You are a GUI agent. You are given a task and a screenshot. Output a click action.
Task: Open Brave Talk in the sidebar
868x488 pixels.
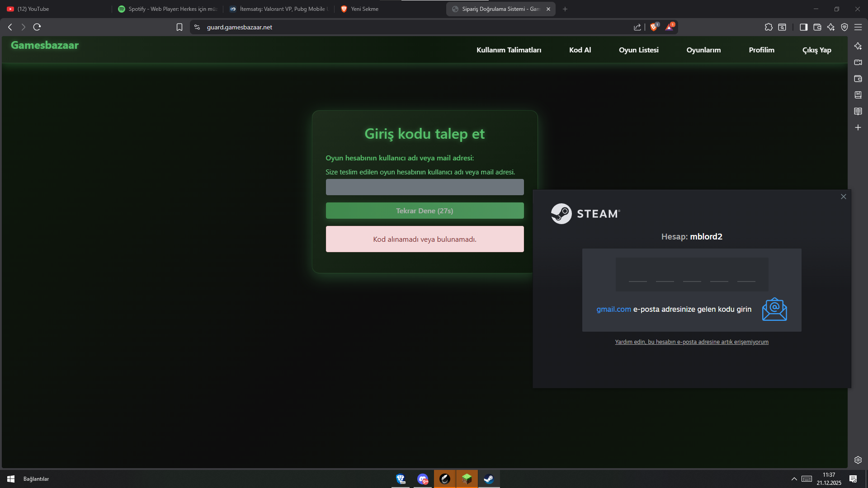coord(858,62)
